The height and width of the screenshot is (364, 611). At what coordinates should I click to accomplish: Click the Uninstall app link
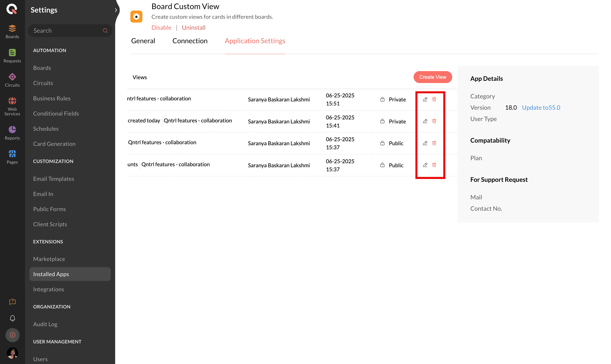pos(194,27)
